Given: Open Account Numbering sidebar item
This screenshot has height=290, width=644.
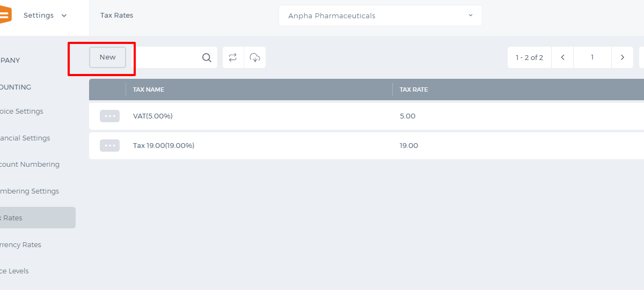Looking at the screenshot, I should click(30, 165).
